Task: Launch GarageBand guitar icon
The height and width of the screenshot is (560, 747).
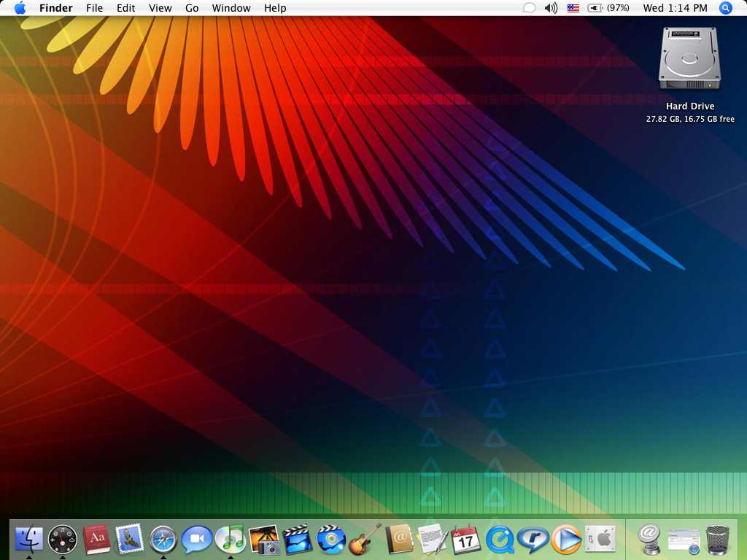Action: (365, 539)
